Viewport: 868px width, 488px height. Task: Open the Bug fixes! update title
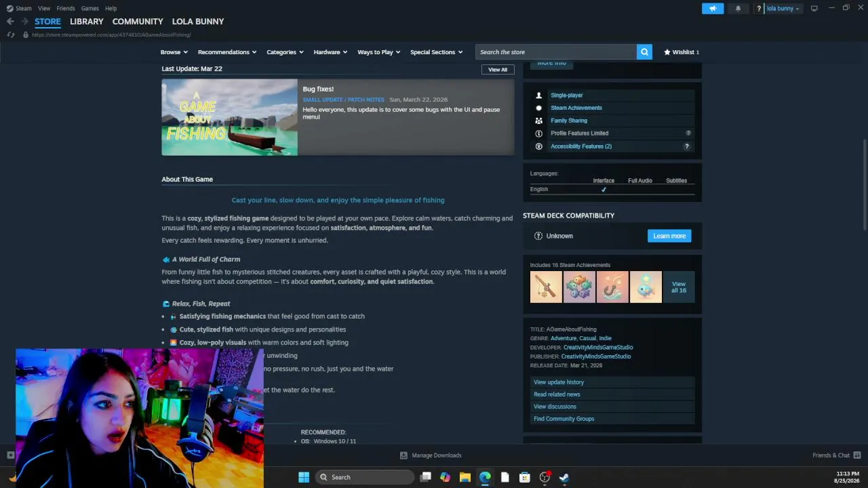click(318, 89)
